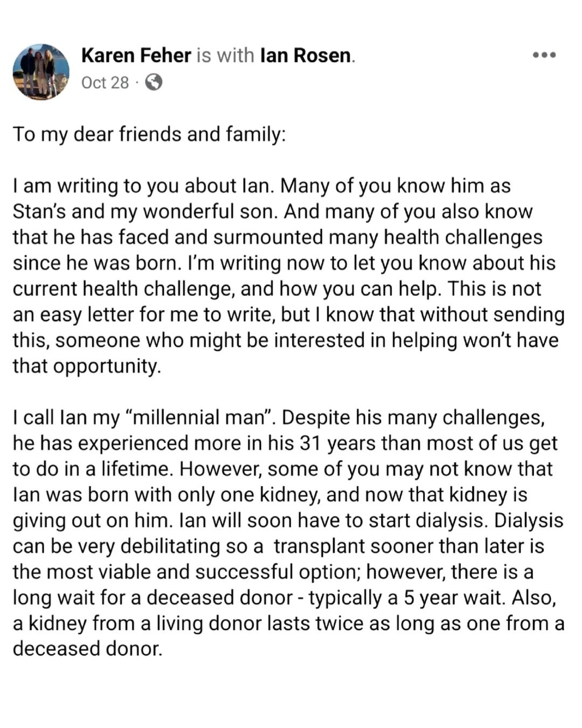Click the line "Ian was born with only one kidney"

click(269, 495)
